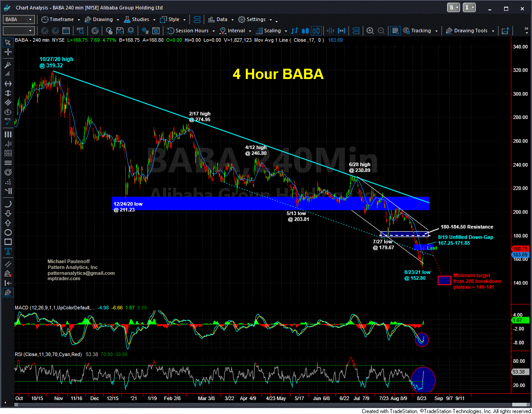Select the horizontal double-arrow measure tool
The width and height of the screenshot is (532, 414).
pyautogui.click(x=8, y=84)
